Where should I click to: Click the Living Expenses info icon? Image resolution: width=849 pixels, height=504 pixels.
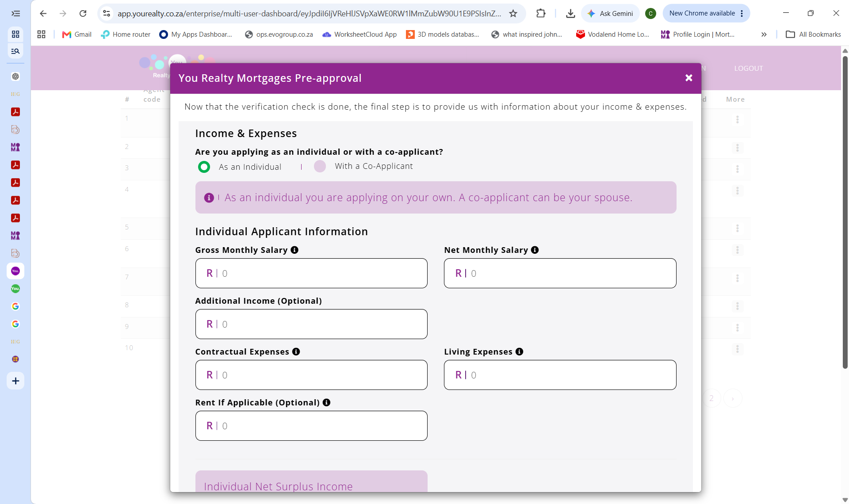[519, 351]
